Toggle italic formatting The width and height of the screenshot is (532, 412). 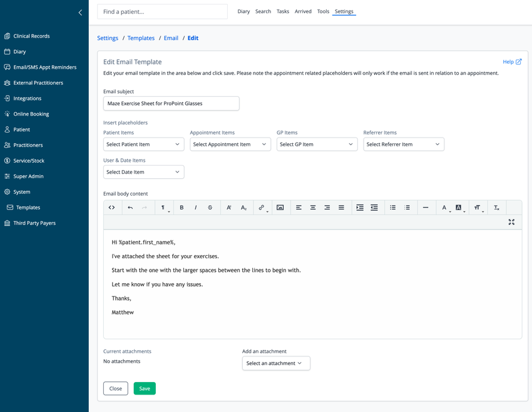coord(196,208)
